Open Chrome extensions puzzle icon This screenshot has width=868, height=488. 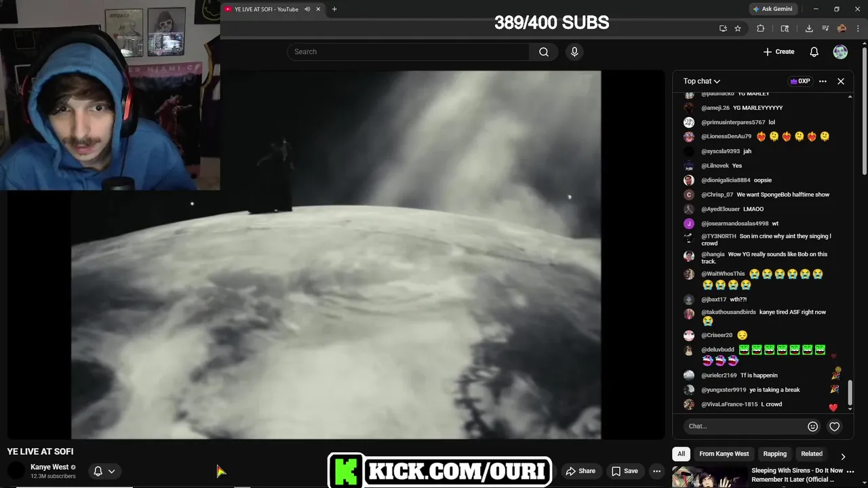pyautogui.click(x=760, y=28)
